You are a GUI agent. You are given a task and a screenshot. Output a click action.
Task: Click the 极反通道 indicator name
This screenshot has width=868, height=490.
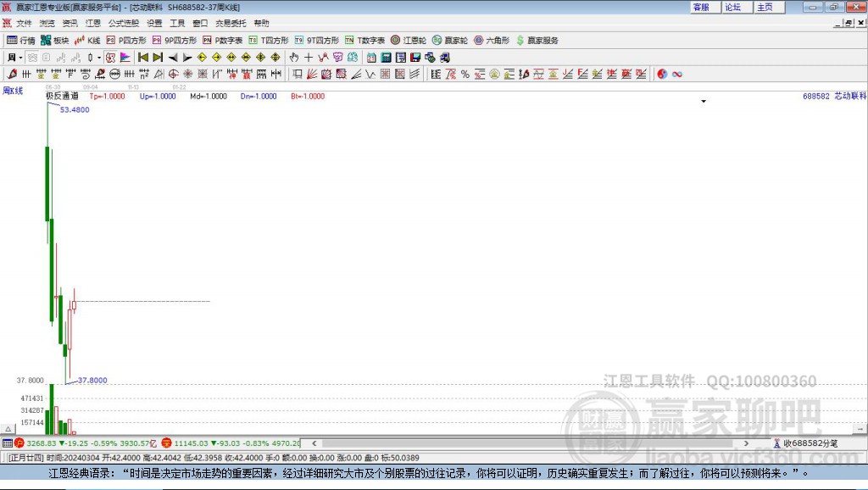[x=62, y=96]
